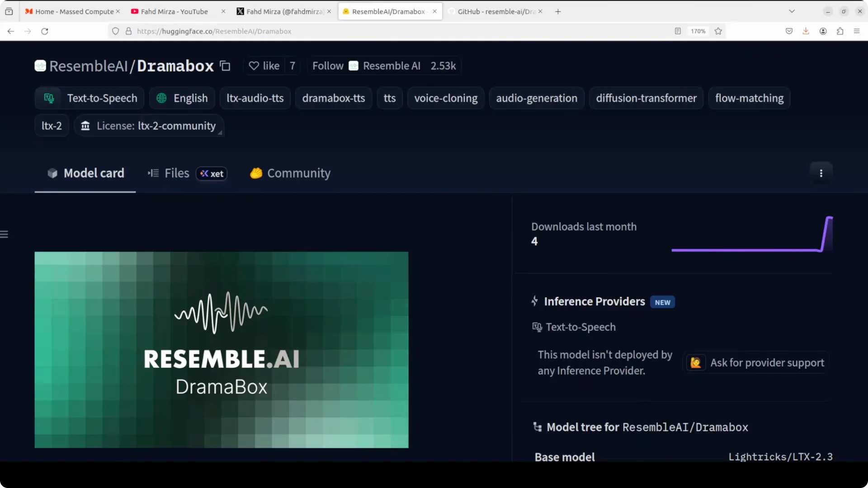Select the ltx-audio-tts tag
The height and width of the screenshot is (488, 868).
(x=255, y=98)
